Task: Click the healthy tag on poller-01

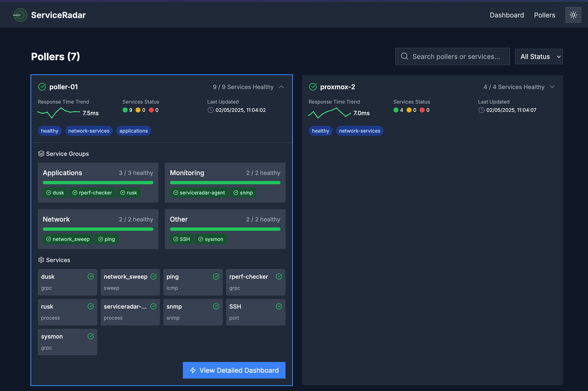Action: (49, 131)
